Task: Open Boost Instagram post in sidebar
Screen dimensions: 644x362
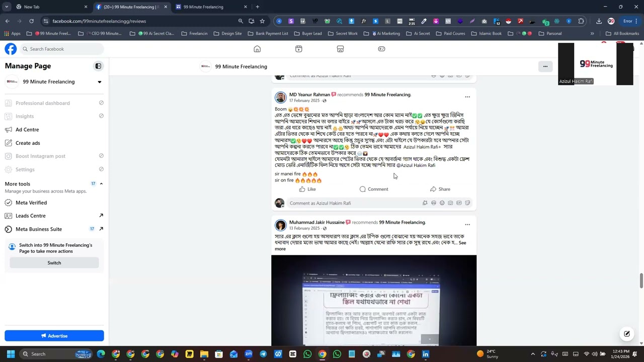Action: tap(54, 156)
